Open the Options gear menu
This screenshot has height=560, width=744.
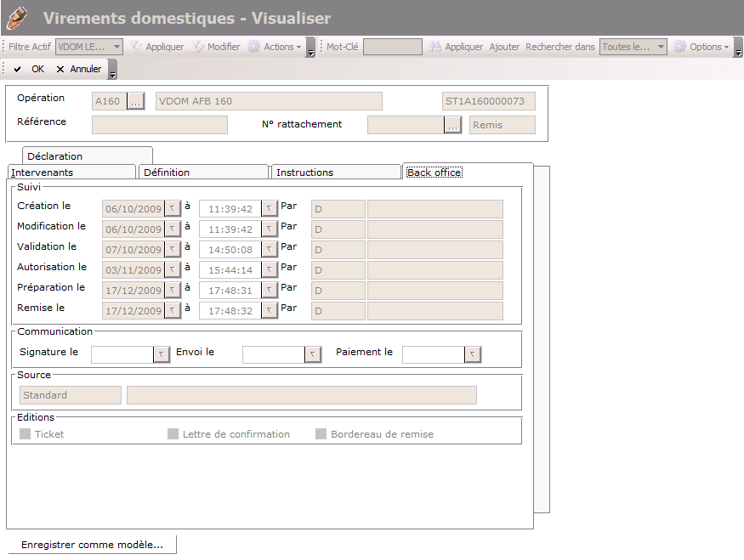[680, 48]
